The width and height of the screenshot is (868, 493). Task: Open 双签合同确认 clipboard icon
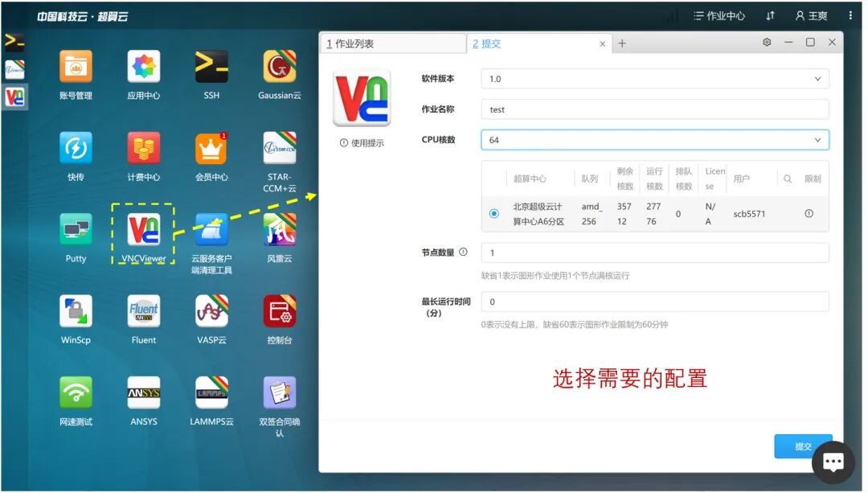click(x=280, y=392)
